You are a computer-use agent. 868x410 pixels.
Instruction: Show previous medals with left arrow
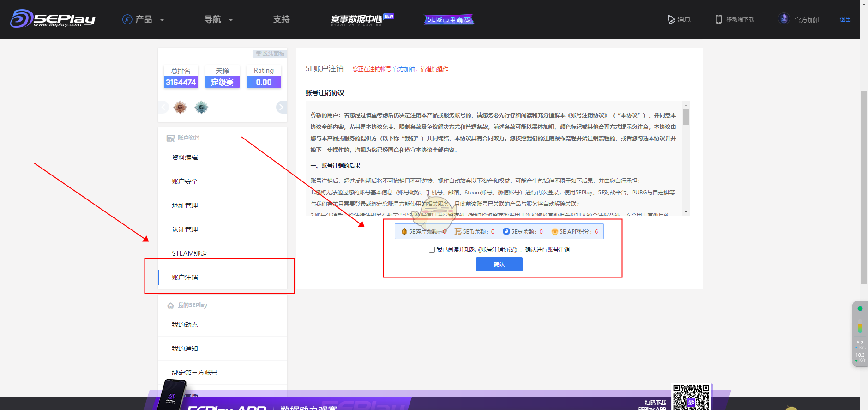[x=163, y=107]
